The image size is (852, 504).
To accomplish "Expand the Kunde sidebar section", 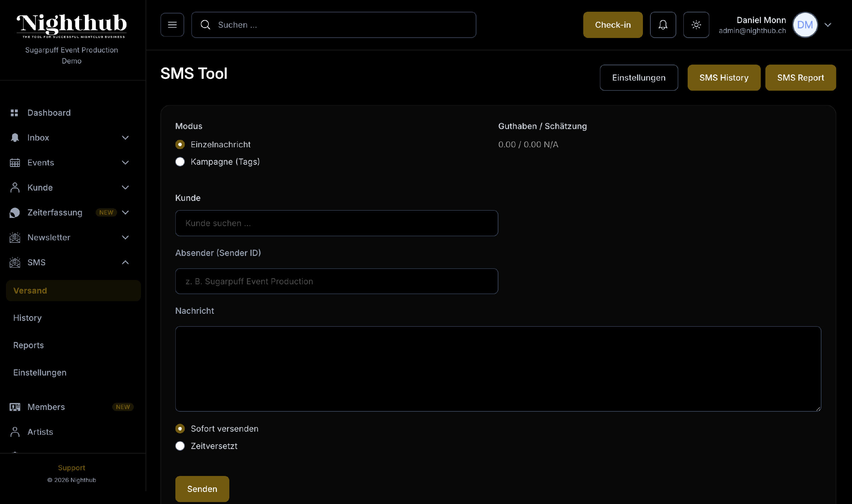I will [x=125, y=187].
